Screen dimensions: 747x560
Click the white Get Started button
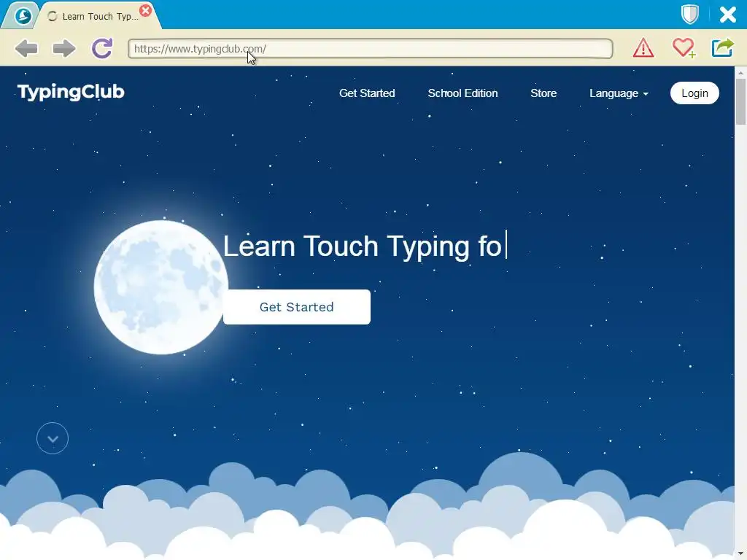(296, 307)
